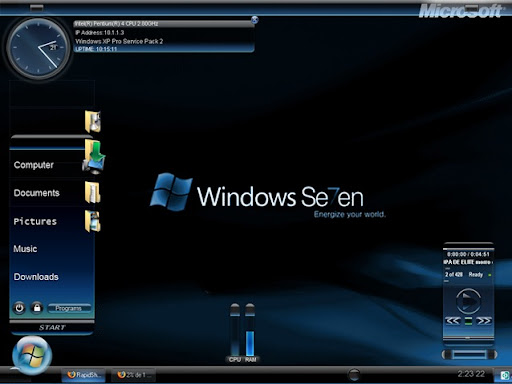
Task: Switch to the RapidSh... Firefox taskbar window
Action: tap(83, 375)
